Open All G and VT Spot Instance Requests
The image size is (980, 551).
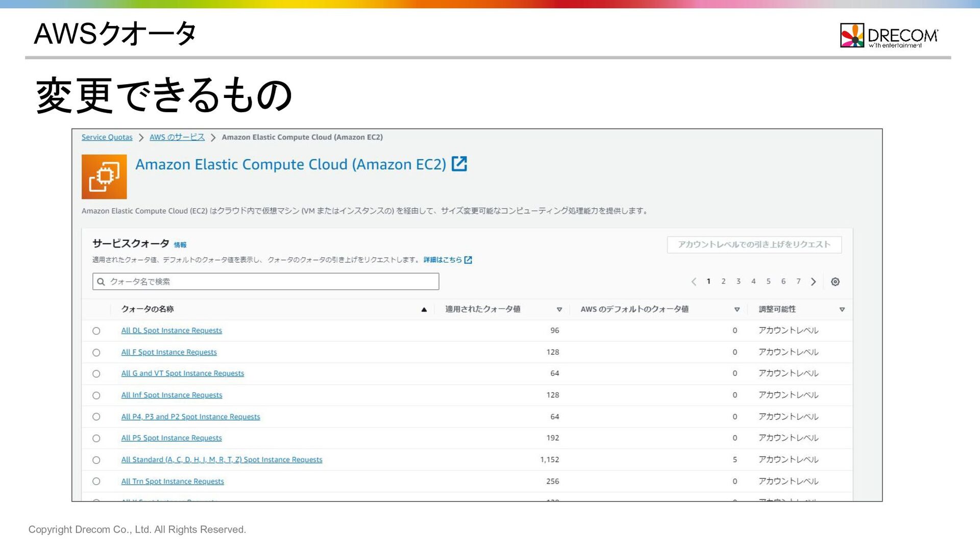[182, 373]
